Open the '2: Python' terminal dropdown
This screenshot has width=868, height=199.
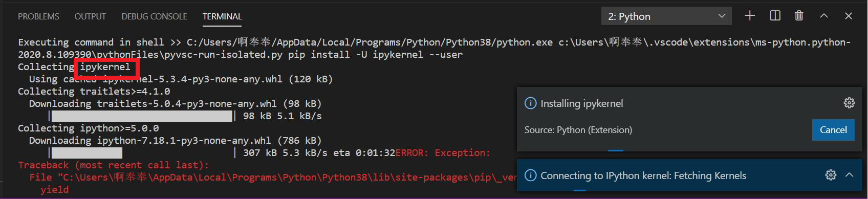666,16
